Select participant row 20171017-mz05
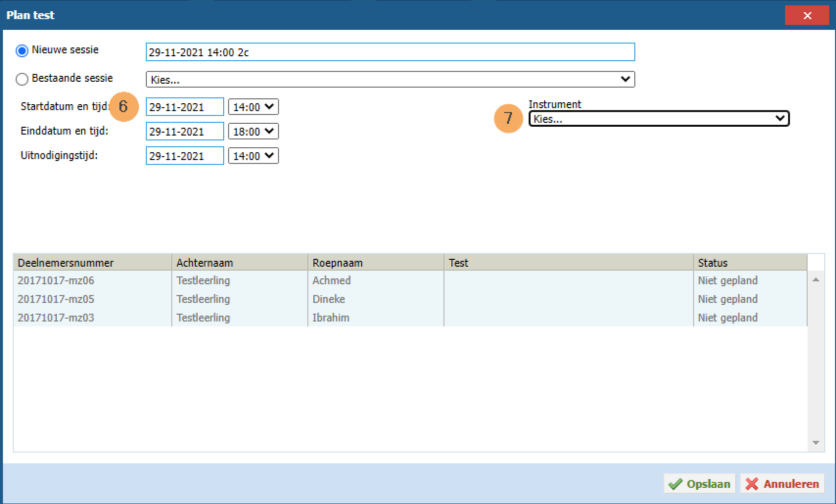This screenshot has width=836, height=504. [x=56, y=299]
